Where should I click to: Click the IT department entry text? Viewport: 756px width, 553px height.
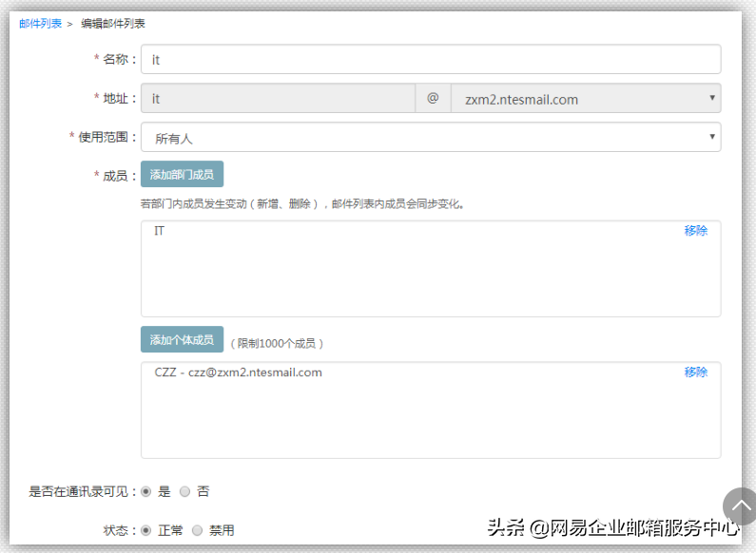[159, 231]
